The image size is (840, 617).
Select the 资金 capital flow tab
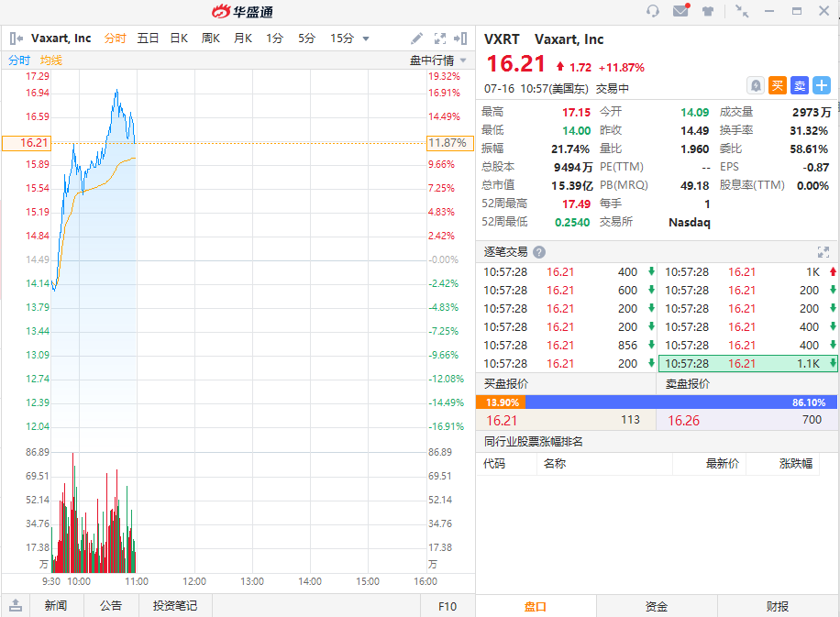pos(657,606)
